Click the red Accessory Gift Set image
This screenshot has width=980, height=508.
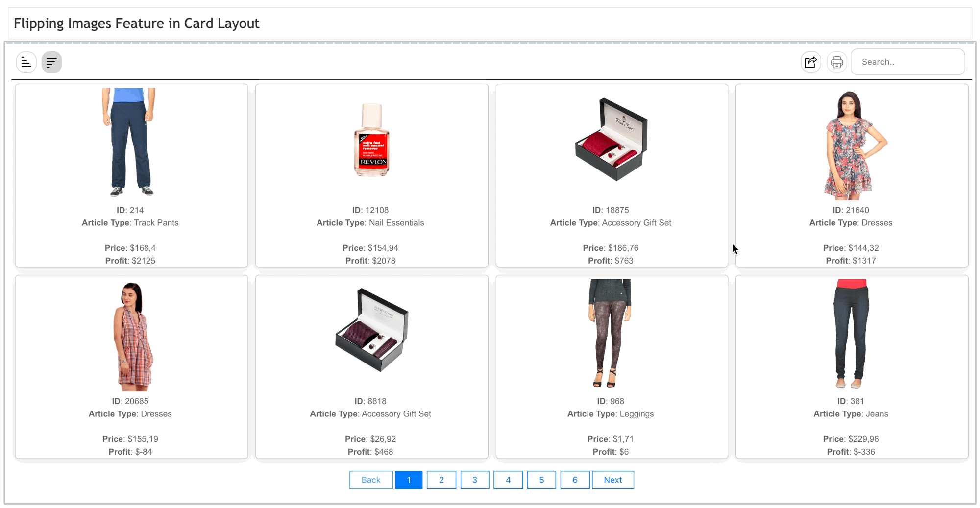(x=611, y=140)
